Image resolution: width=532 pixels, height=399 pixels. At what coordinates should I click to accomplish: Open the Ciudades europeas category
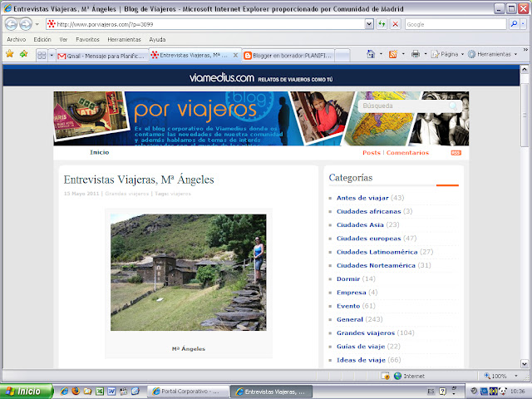(368, 239)
